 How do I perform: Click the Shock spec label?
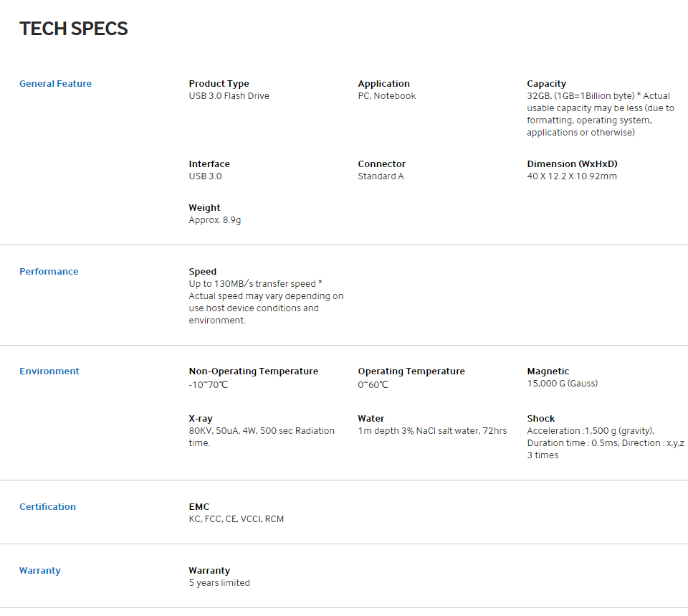(x=540, y=419)
